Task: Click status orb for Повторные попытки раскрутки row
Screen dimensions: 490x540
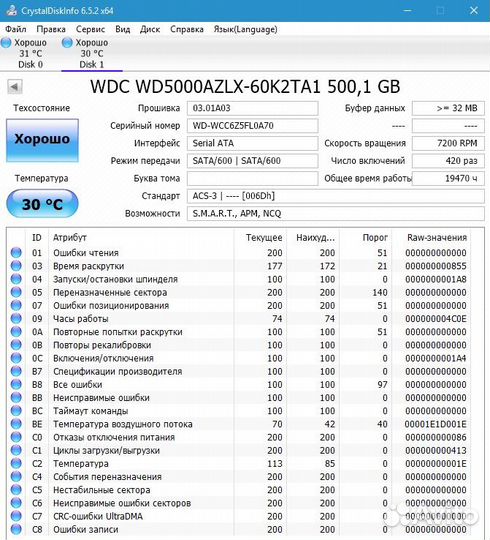Action: pos(16,331)
